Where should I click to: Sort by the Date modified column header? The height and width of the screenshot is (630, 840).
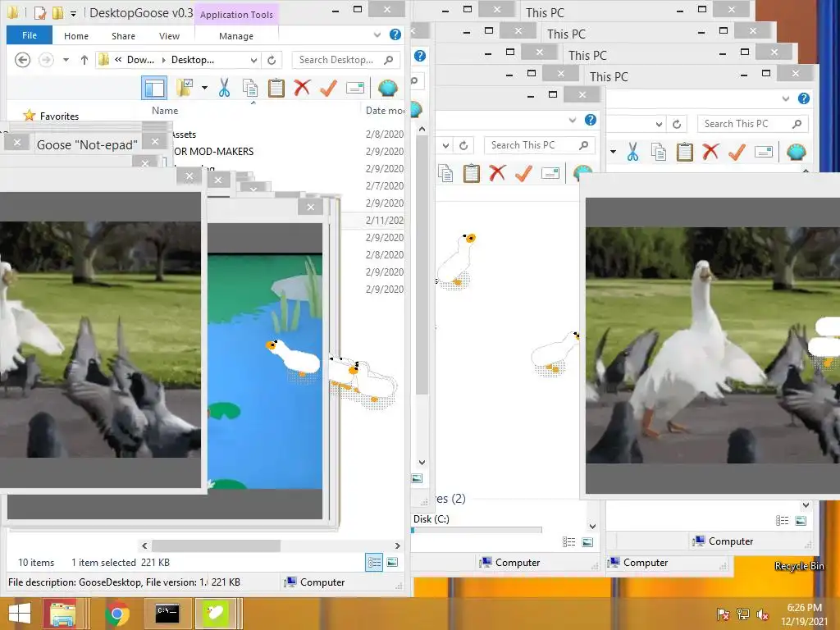(x=385, y=111)
